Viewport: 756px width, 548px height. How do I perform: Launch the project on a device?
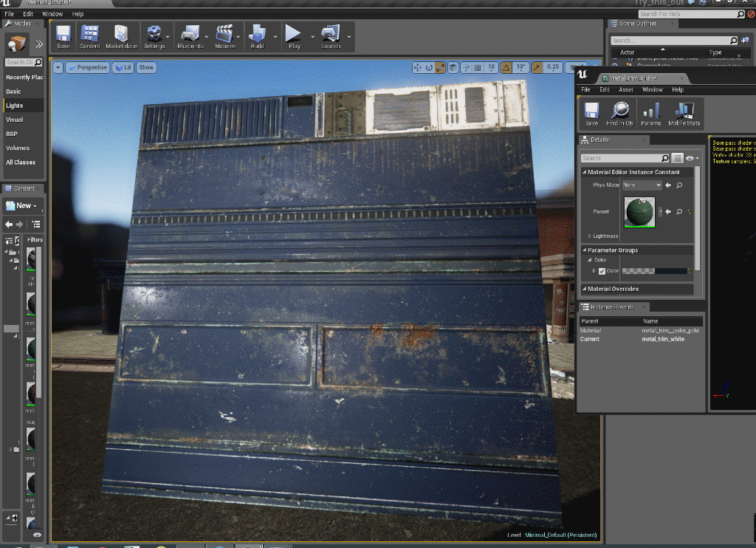tap(331, 37)
